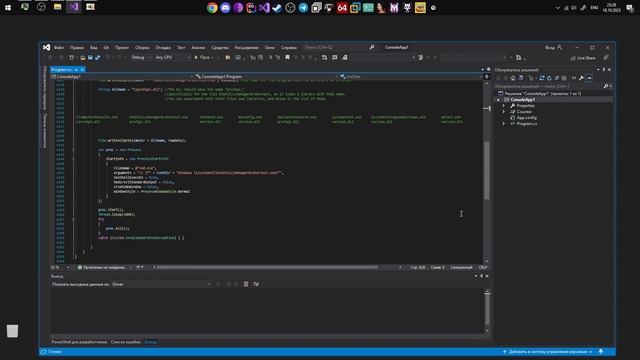Toggle the Solution Explorer preview selected items icon
This screenshot has width=640, height=360.
pyautogui.click(x=589, y=78)
